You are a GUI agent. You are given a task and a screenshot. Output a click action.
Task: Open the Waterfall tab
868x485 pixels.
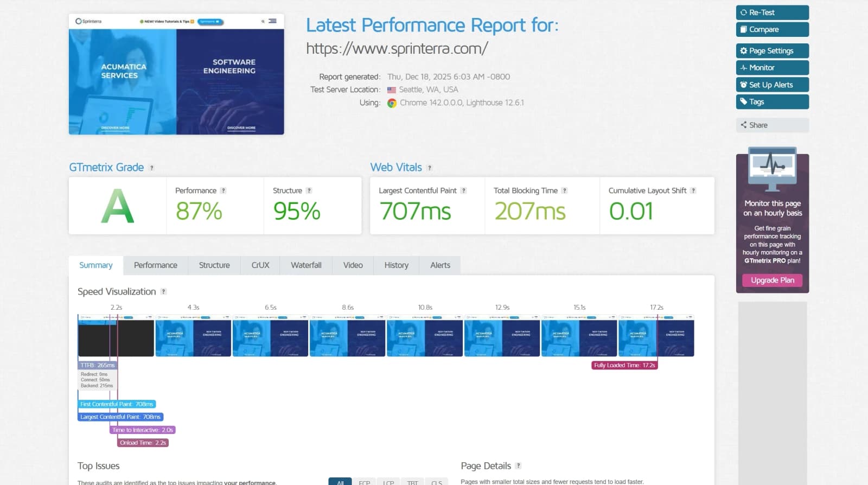pos(306,265)
